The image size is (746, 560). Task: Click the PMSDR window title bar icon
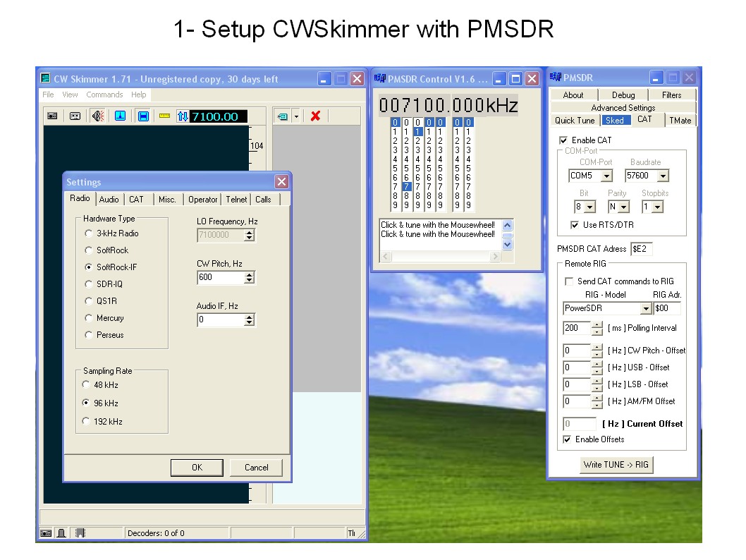[555, 77]
